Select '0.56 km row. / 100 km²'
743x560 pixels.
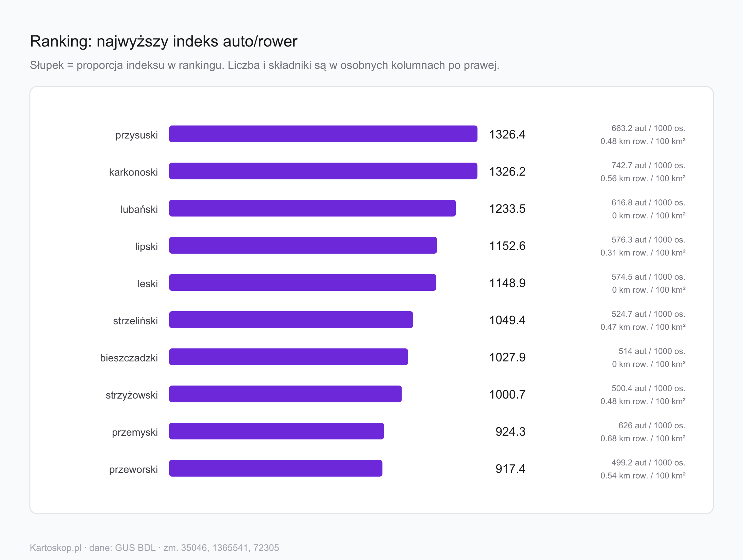(x=643, y=178)
